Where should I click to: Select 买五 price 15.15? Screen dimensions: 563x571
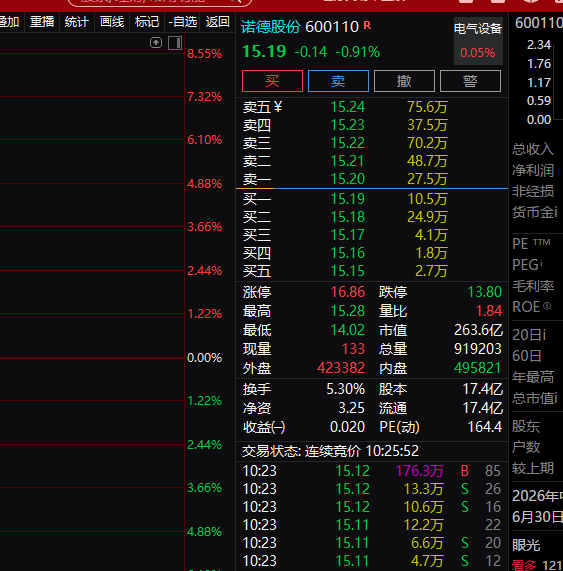(x=347, y=271)
